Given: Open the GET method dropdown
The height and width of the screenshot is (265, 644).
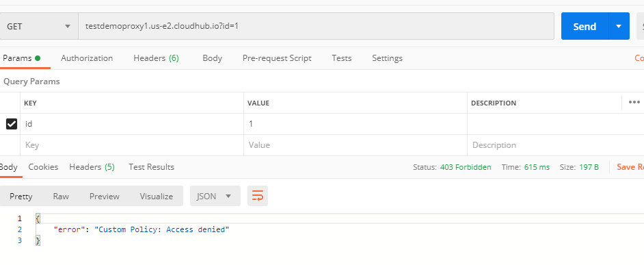Looking at the screenshot, I should 38,26.
